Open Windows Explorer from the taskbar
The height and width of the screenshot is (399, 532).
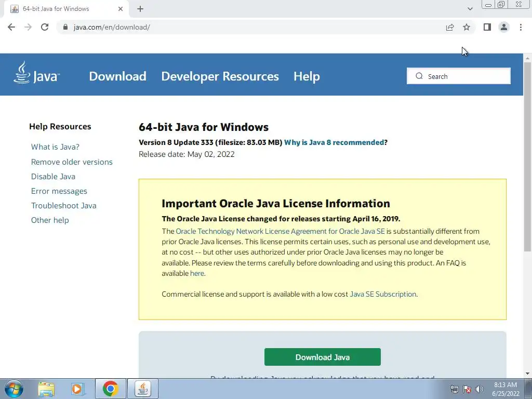pos(46,389)
